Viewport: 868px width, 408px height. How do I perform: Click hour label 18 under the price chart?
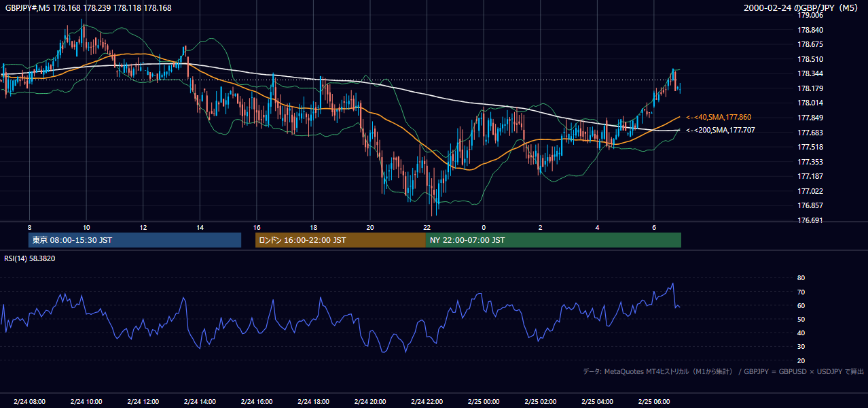click(x=313, y=227)
